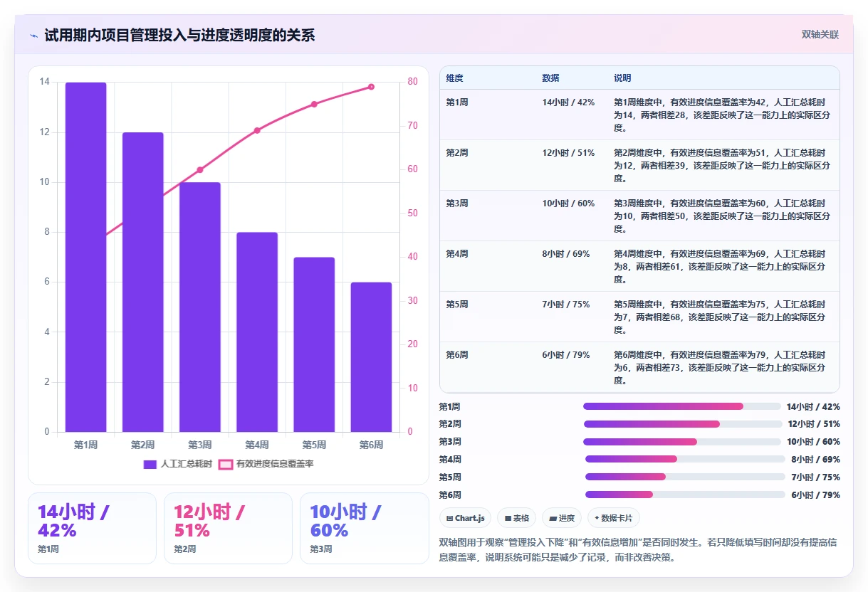Select the 数据卡片 chip

click(x=613, y=518)
